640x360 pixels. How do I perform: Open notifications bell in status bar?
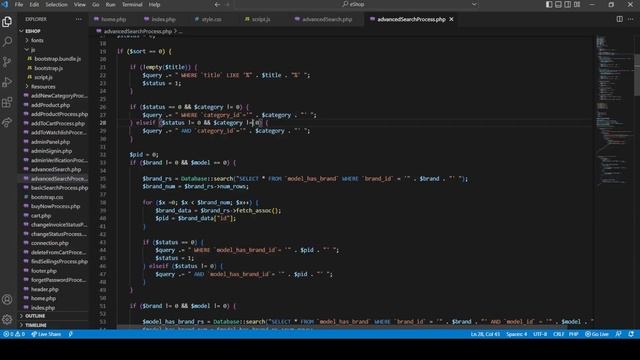(631, 334)
